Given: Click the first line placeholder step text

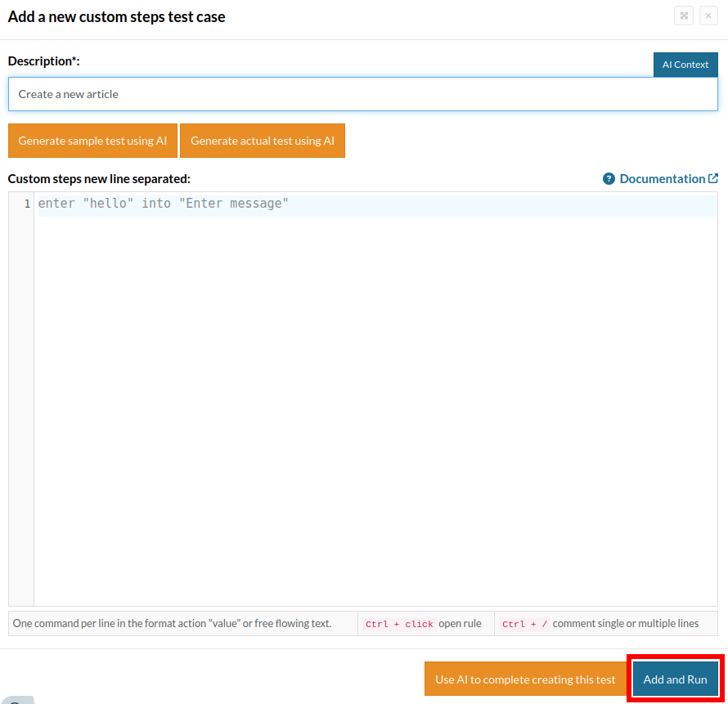Looking at the screenshot, I should point(164,204).
